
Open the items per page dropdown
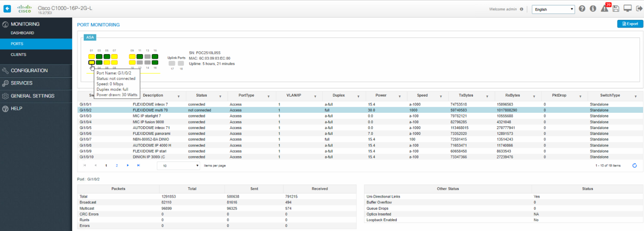click(x=178, y=166)
